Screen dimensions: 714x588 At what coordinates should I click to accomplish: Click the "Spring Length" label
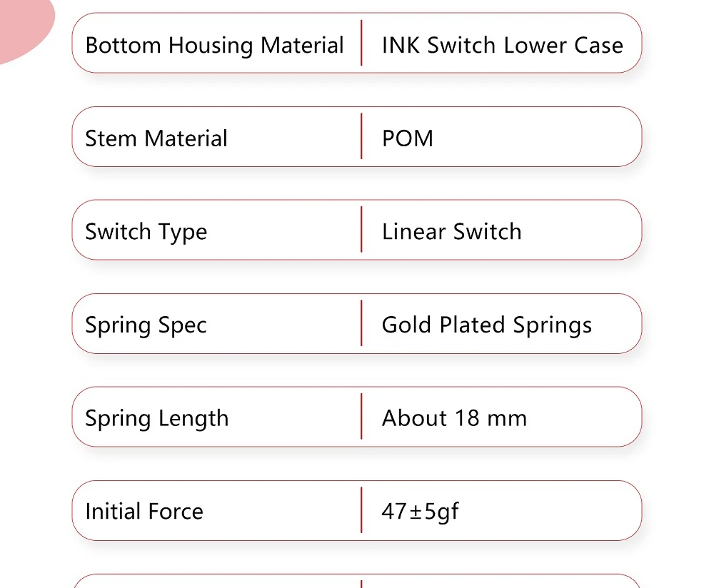pos(157,419)
